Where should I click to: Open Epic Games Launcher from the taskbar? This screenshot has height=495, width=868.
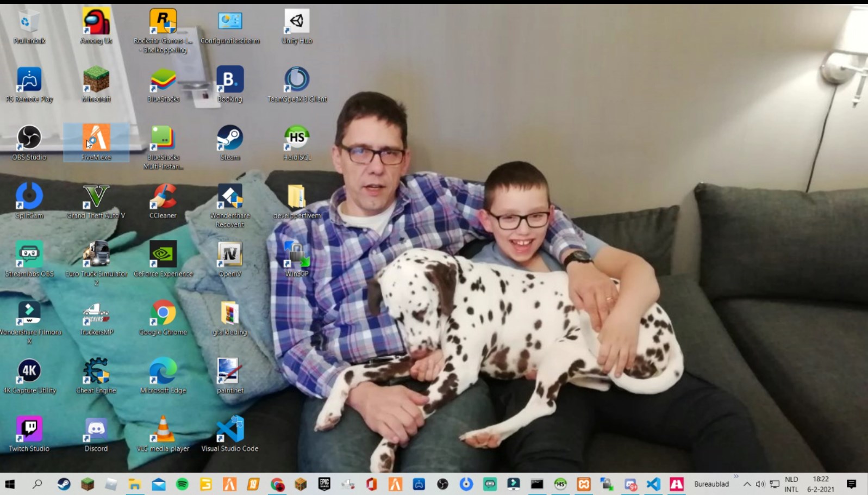(x=324, y=484)
